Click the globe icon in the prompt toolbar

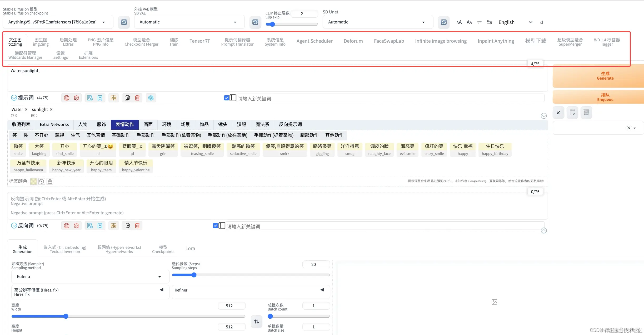coord(67,98)
